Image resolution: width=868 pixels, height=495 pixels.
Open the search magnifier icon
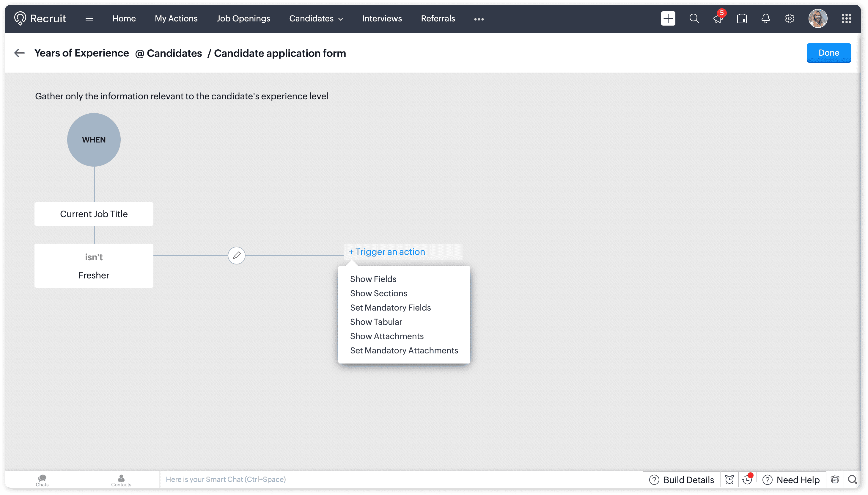694,19
